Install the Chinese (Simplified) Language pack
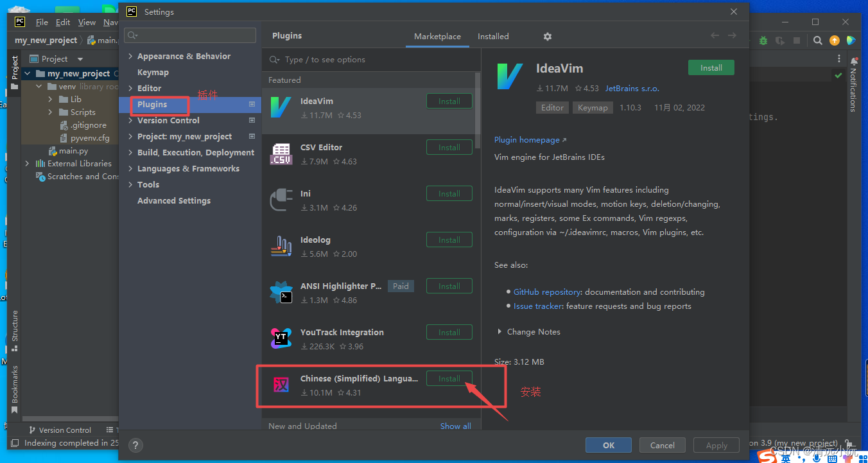Viewport: 868px width, 463px height. point(449,379)
